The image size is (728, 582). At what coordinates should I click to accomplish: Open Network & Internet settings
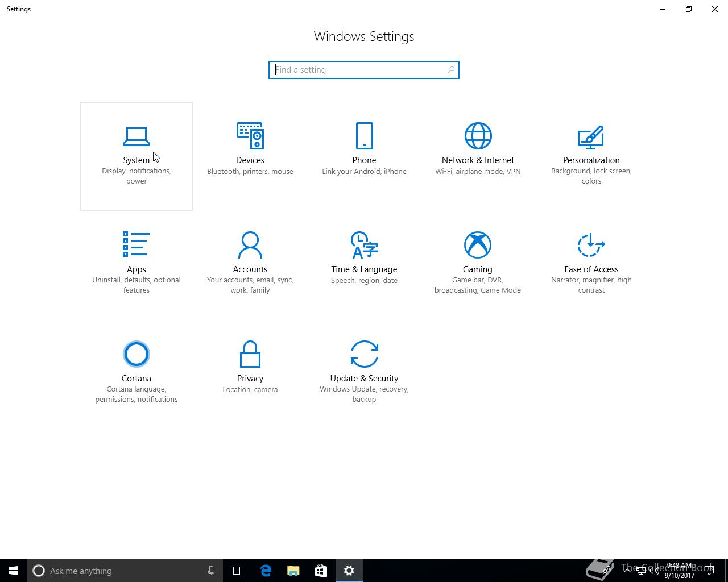click(x=478, y=156)
